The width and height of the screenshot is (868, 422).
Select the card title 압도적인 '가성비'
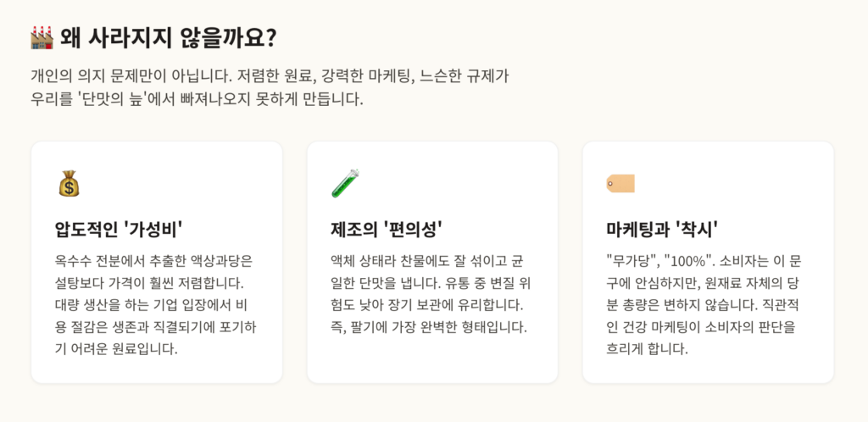120,229
